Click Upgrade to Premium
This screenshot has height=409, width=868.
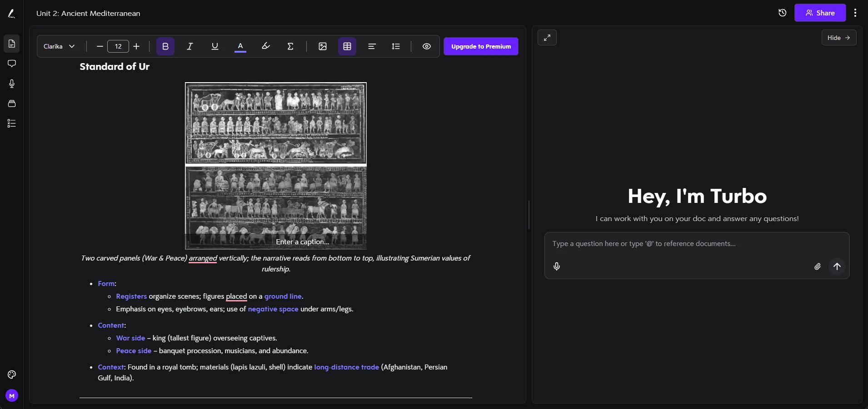tap(481, 46)
